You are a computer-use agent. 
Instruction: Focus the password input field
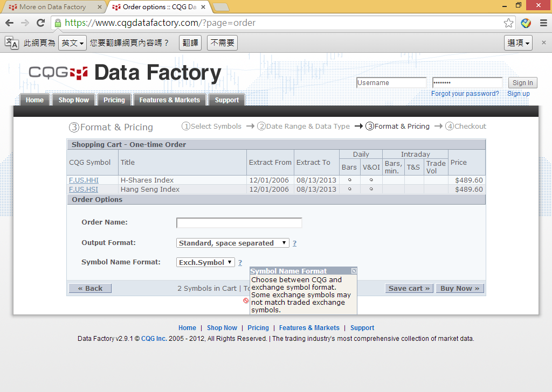pyautogui.click(x=467, y=82)
